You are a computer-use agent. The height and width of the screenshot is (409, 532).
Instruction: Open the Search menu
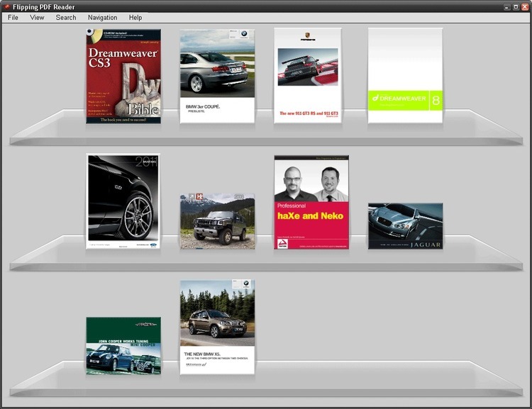[66, 18]
